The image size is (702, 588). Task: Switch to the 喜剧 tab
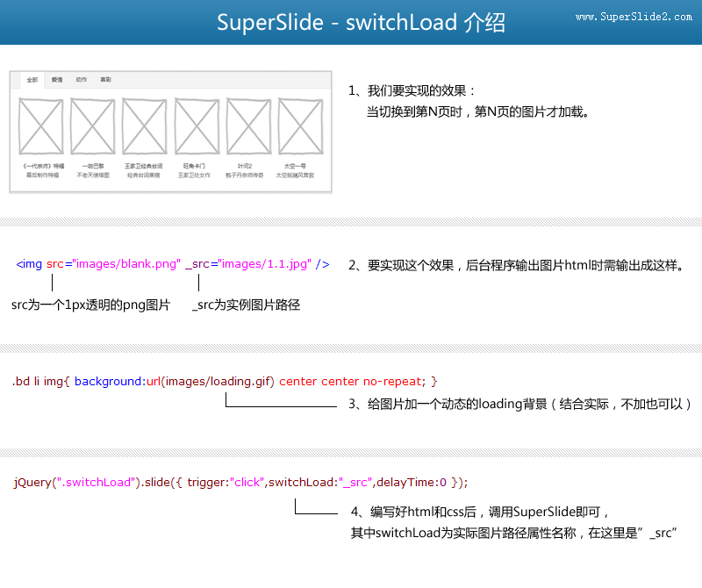click(106, 80)
